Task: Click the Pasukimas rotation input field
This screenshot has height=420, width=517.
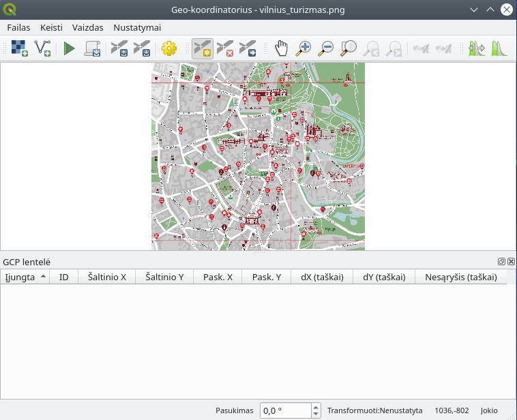Action: [x=286, y=410]
